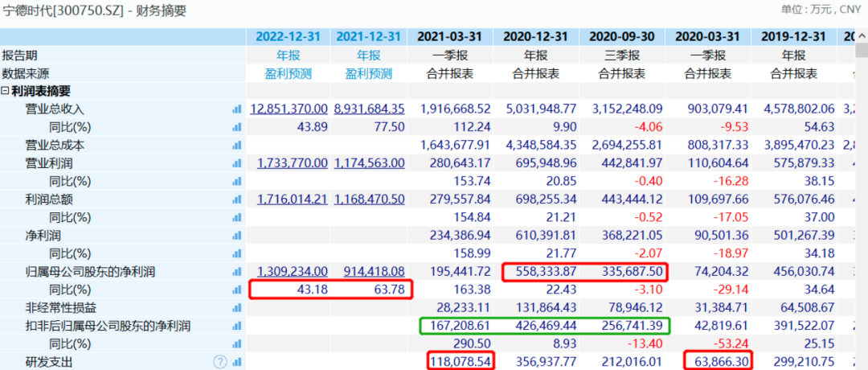Select the 2020-03-31 column header
Viewport: 868px width, 370px height.
(707, 37)
